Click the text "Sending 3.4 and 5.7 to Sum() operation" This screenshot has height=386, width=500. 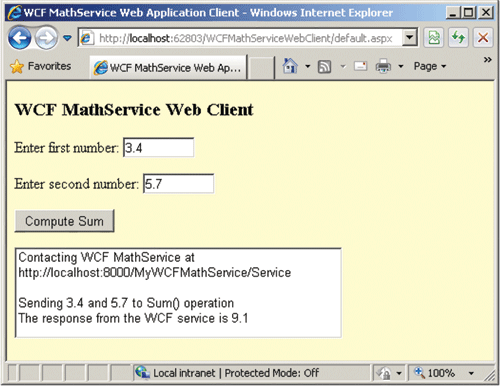pyautogui.click(x=126, y=303)
